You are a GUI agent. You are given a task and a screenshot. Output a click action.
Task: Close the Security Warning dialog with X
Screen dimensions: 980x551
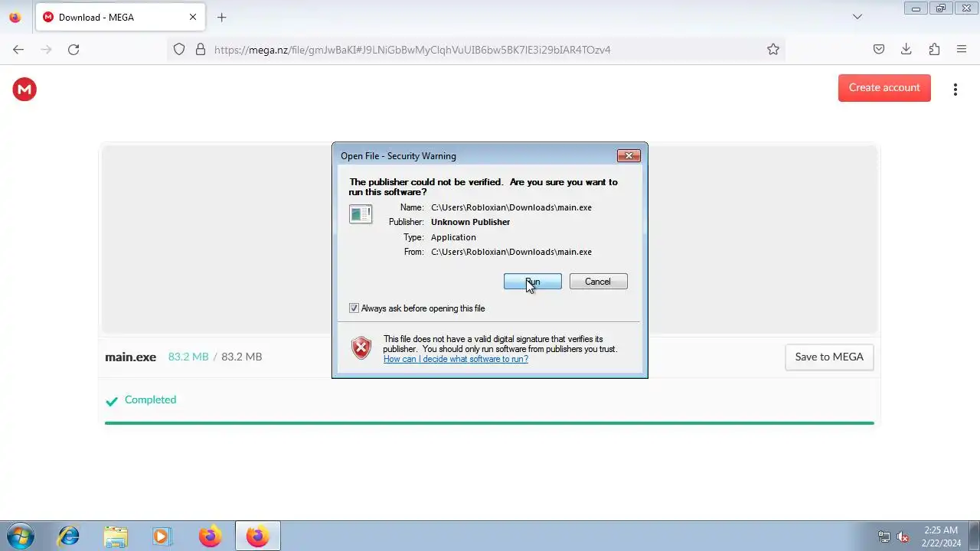(629, 155)
